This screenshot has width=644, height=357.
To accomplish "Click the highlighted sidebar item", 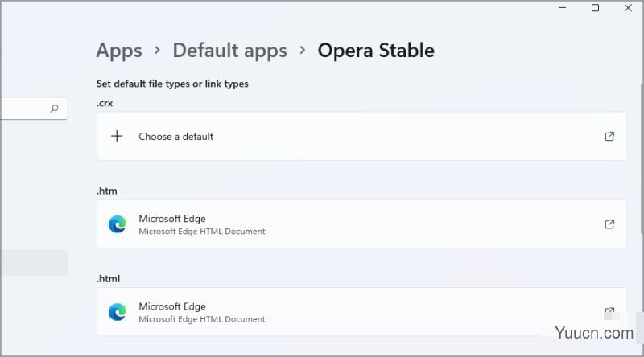I will pyautogui.click(x=34, y=263).
